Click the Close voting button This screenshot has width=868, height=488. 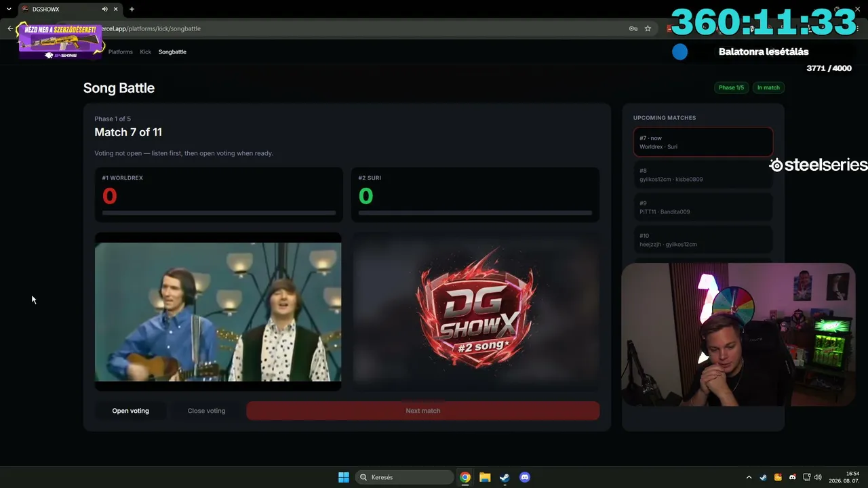coord(206,411)
